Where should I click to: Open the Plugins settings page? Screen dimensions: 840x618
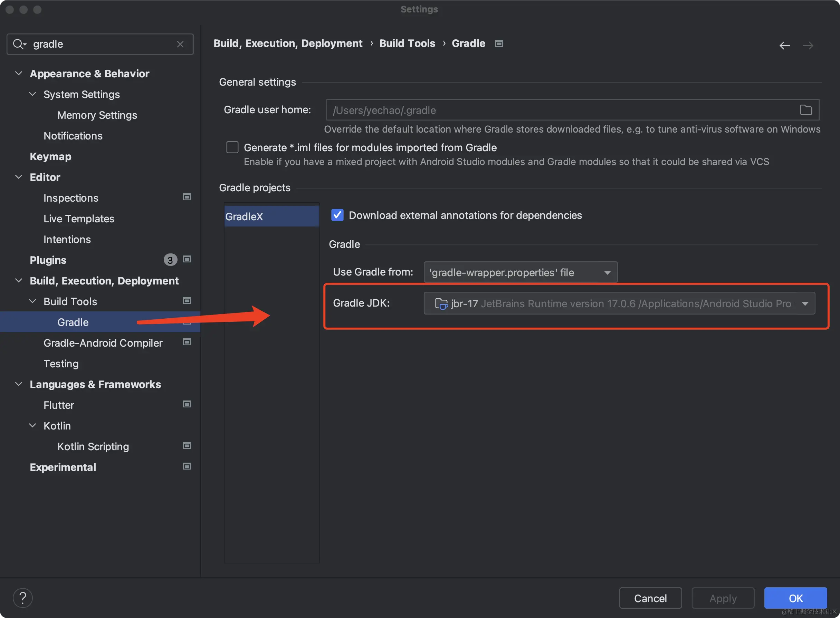point(48,260)
